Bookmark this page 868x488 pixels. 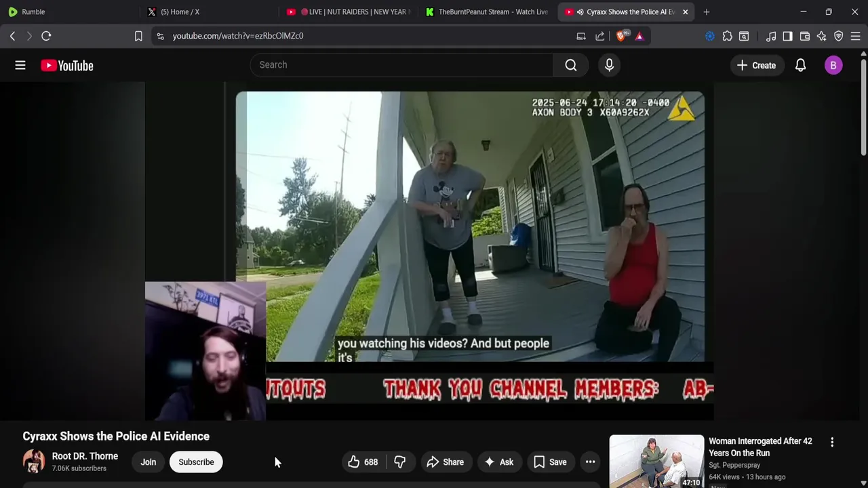click(138, 36)
